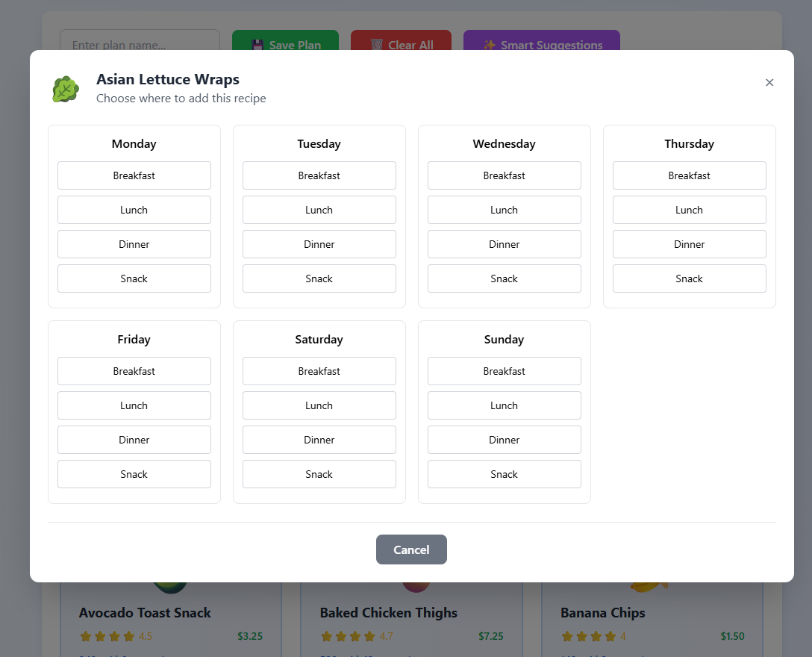Add recipe to Sunday Dinner
Viewport: 812px width, 657px height.
pyautogui.click(x=505, y=440)
